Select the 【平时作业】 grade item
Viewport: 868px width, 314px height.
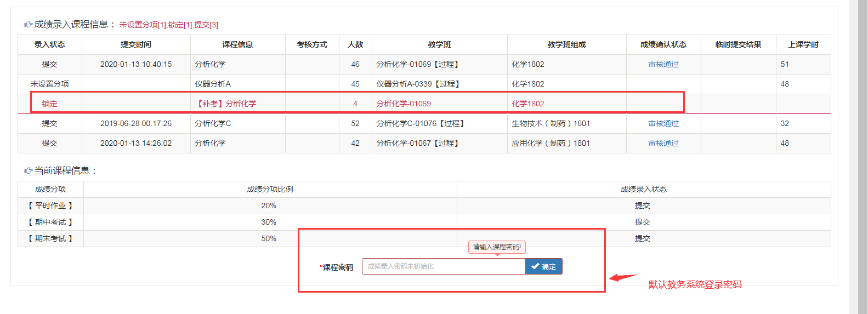pos(50,206)
